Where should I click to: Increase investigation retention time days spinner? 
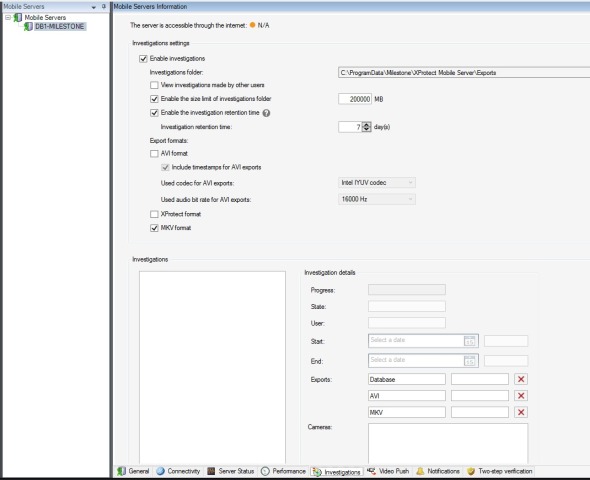coord(366,124)
